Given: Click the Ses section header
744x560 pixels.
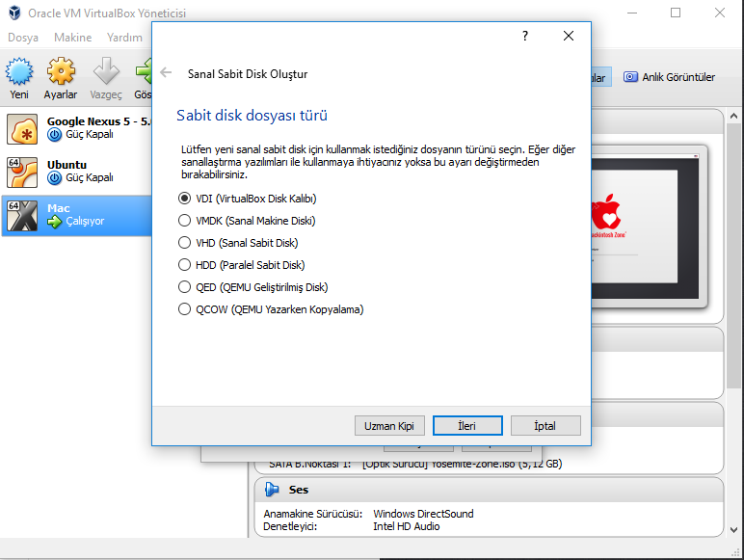Looking at the screenshot, I should tap(489, 490).
